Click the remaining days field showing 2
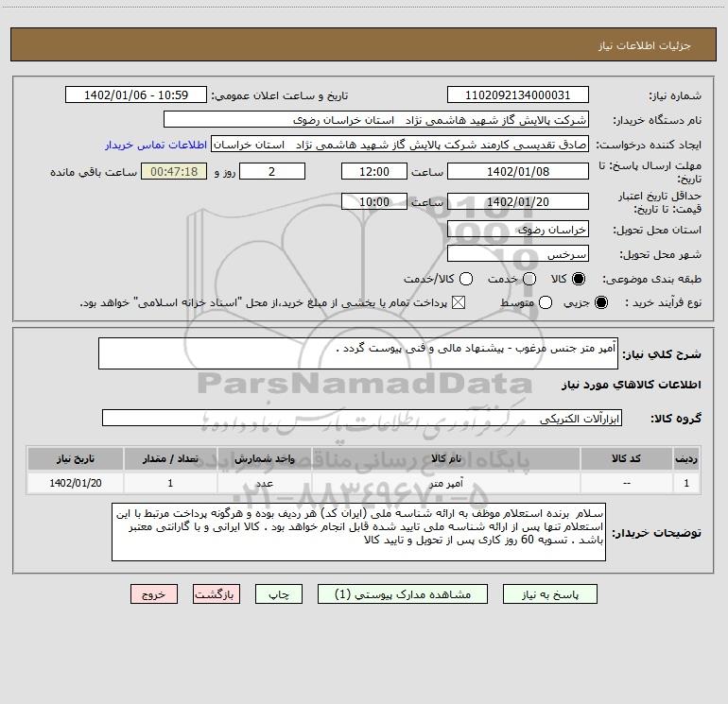The image size is (728, 704). (x=272, y=171)
